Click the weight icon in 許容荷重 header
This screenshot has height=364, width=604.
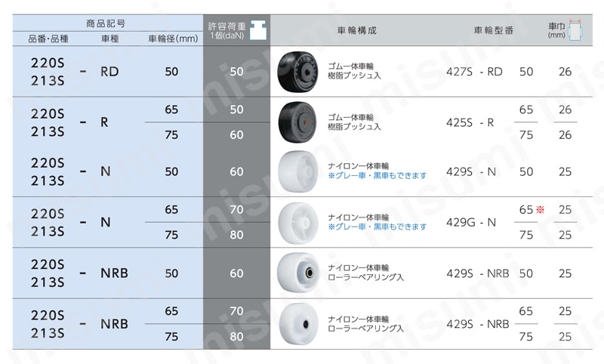point(258,30)
